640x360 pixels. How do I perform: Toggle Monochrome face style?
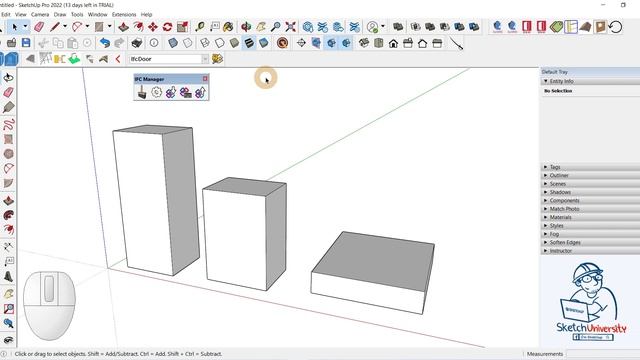click(264, 42)
